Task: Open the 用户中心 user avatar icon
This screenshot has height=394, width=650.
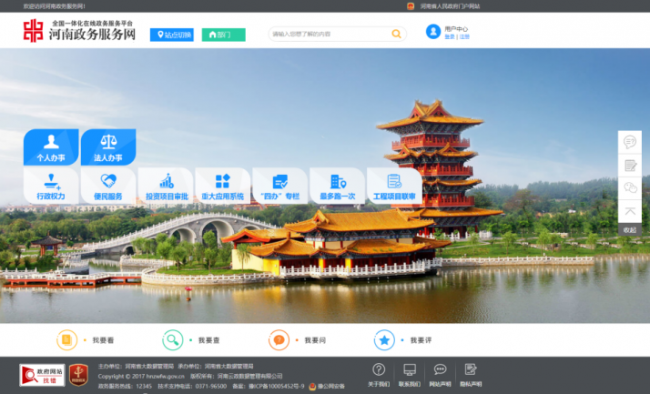Action: (433, 32)
